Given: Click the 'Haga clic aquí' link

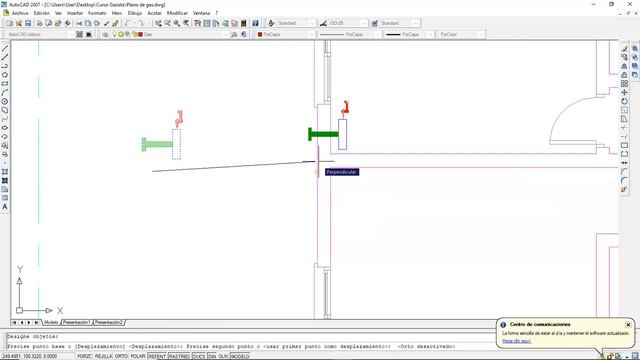Looking at the screenshot, I should click(516, 341).
